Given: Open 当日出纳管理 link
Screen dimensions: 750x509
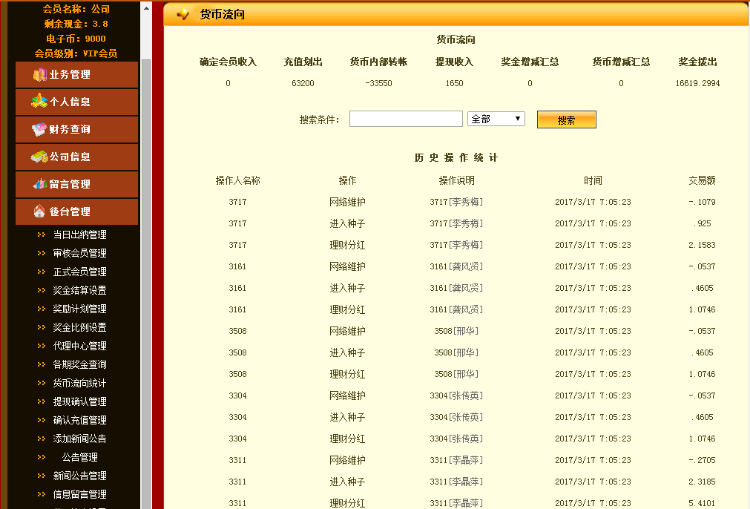Looking at the screenshot, I should tap(79, 234).
